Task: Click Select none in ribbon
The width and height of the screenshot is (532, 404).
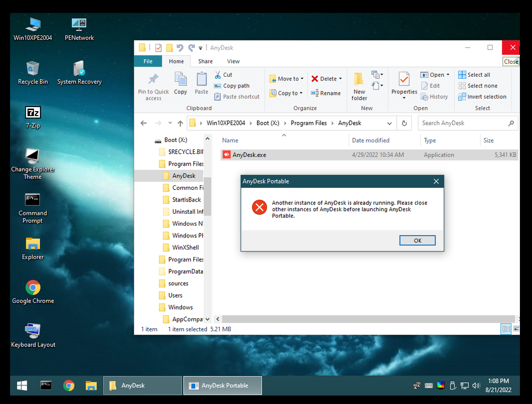Action: click(x=477, y=86)
